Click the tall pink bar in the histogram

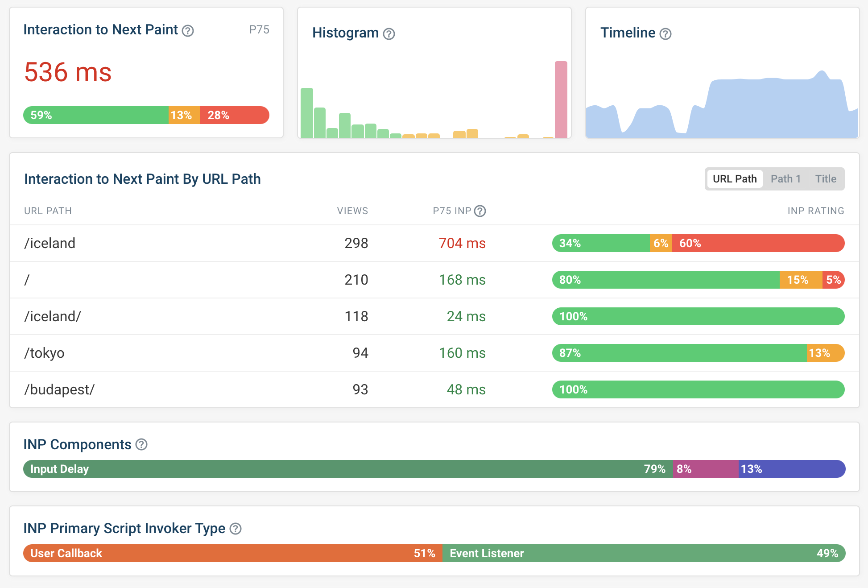pyautogui.click(x=561, y=99)
